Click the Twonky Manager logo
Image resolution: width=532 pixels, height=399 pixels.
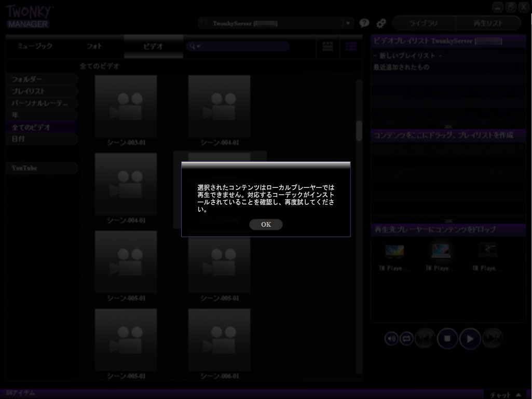[x=29, y=15]
